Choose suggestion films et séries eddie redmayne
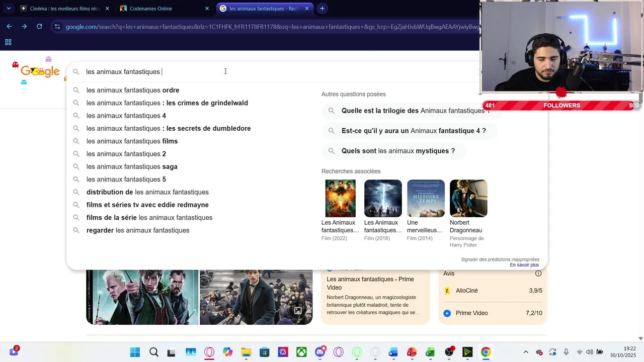 pyautogui.click(x=147, y=205)
